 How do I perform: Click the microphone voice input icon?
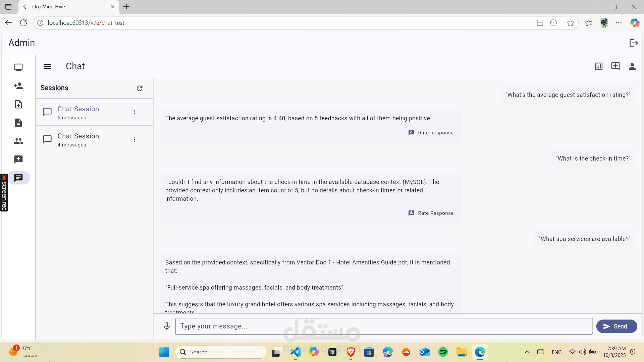click(x=167, y=326)
